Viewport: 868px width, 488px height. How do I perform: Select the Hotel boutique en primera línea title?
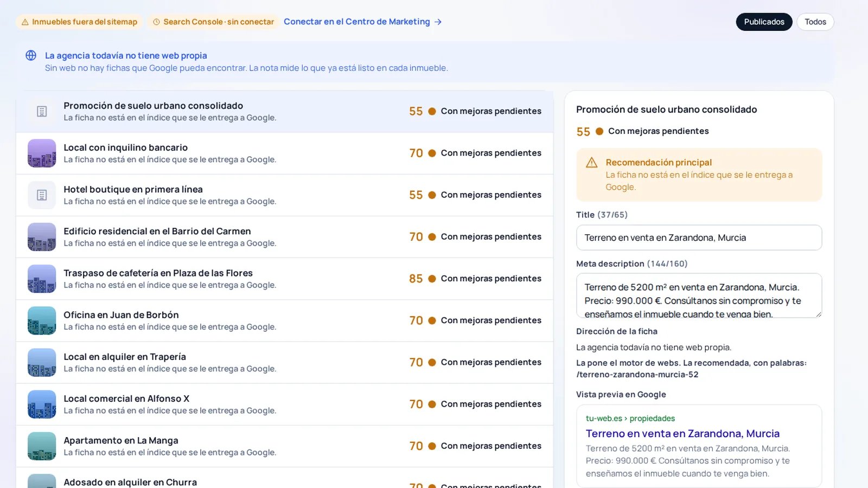pos(133,189)
